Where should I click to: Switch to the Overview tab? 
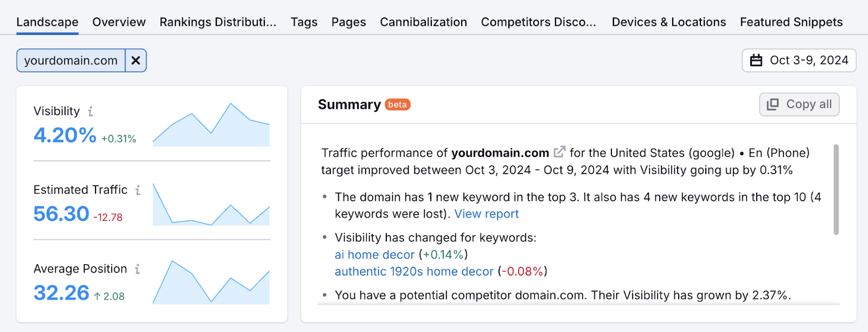pyautogui.click(x=119, y=22)
